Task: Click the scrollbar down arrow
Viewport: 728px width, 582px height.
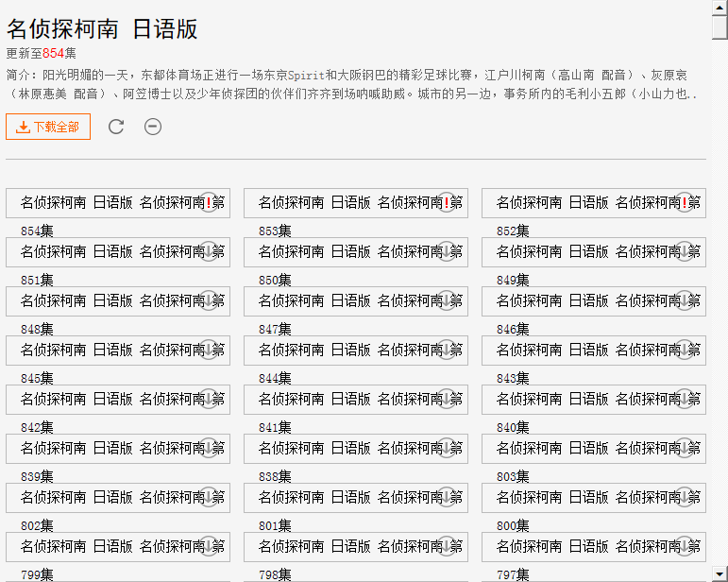Action: click(x=720, y=573)
